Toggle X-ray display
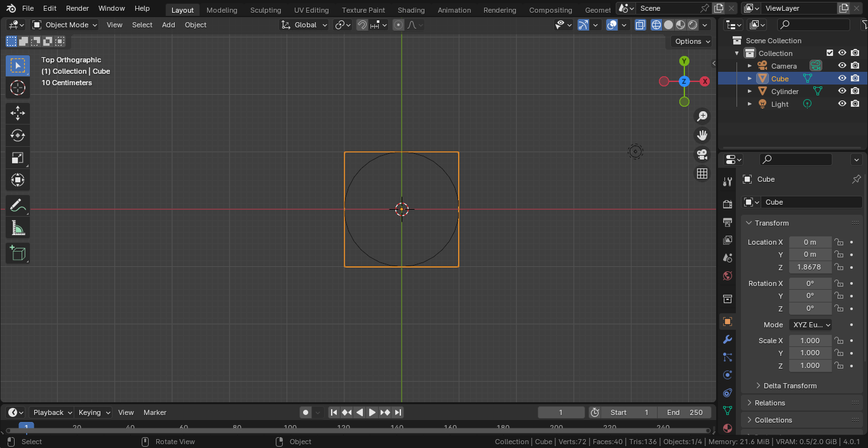 pos(641,25)
